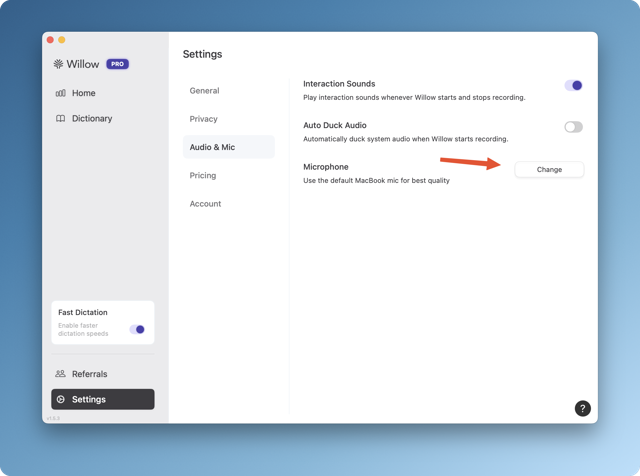Select the Audio & Mic tab
640x476 pixels.
tap(229, 147)
